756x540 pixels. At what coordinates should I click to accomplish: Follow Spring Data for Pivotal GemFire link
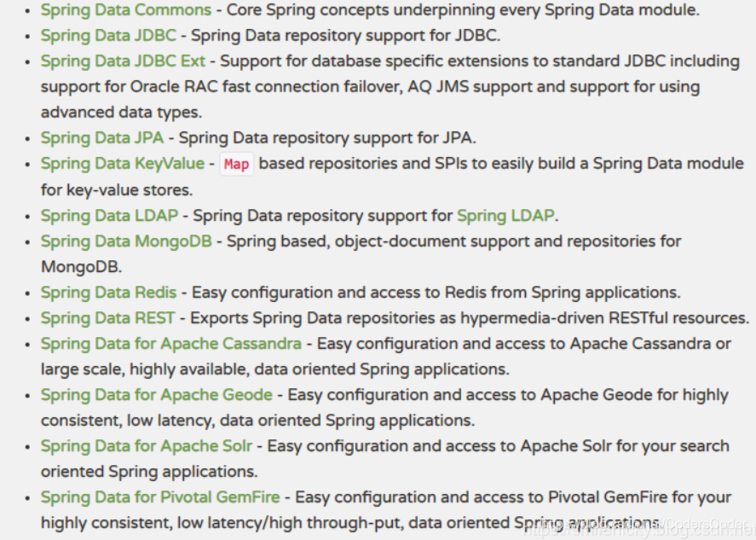pyautogui.click(x=160, y=497)
